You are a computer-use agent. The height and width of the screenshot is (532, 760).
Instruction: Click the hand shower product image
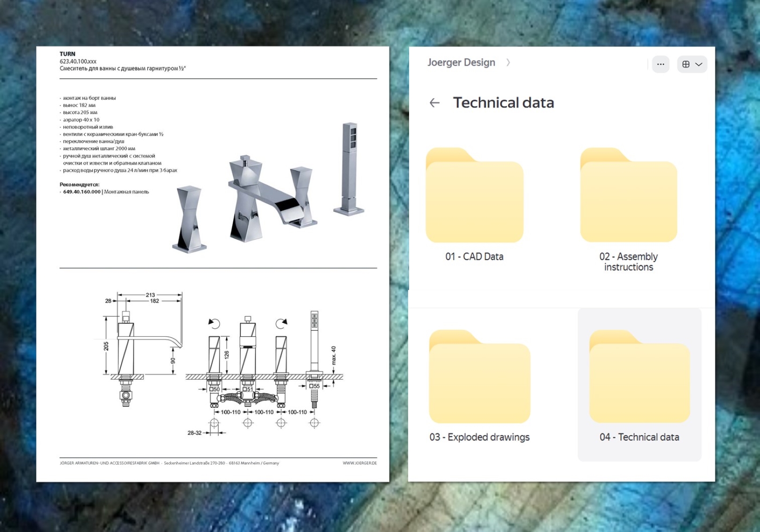pos(350,169)
